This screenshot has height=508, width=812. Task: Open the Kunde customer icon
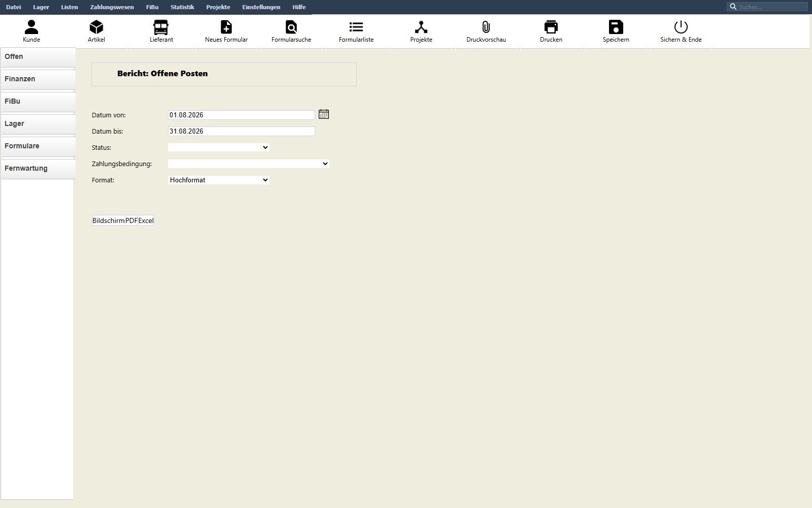pyautogui.click(x=31, y=31)
